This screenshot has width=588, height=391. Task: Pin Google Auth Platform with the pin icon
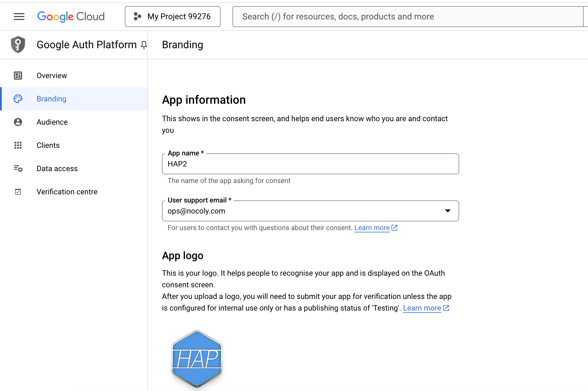click(144, 45)
